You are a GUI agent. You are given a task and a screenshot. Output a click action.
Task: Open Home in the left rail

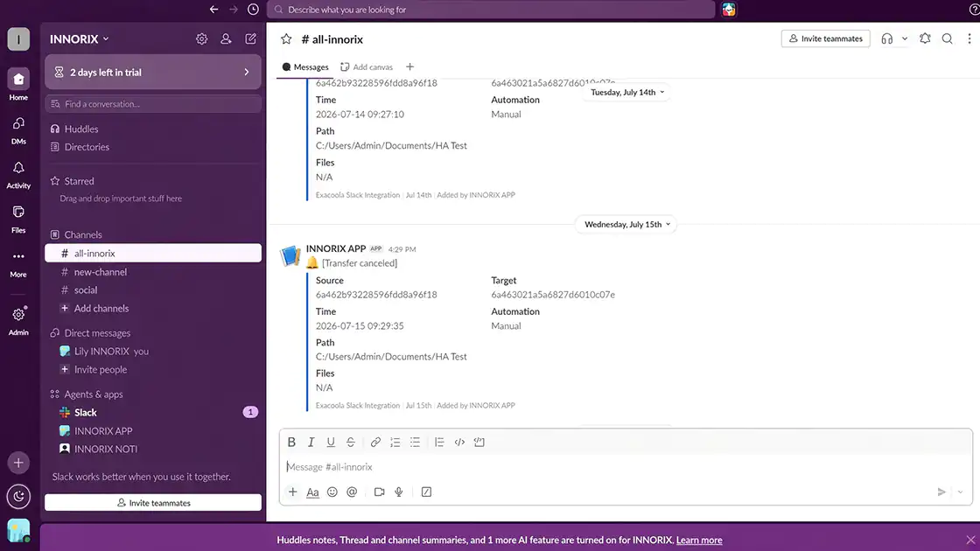[18, 84]
